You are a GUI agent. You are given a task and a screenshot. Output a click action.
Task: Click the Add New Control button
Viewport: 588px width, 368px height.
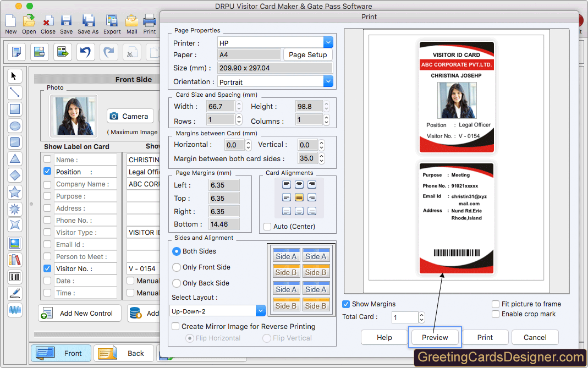click(80, 313)
